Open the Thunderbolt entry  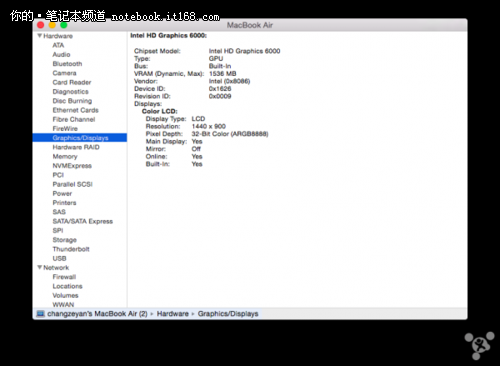pyautogui.click(x=71, y=249)
